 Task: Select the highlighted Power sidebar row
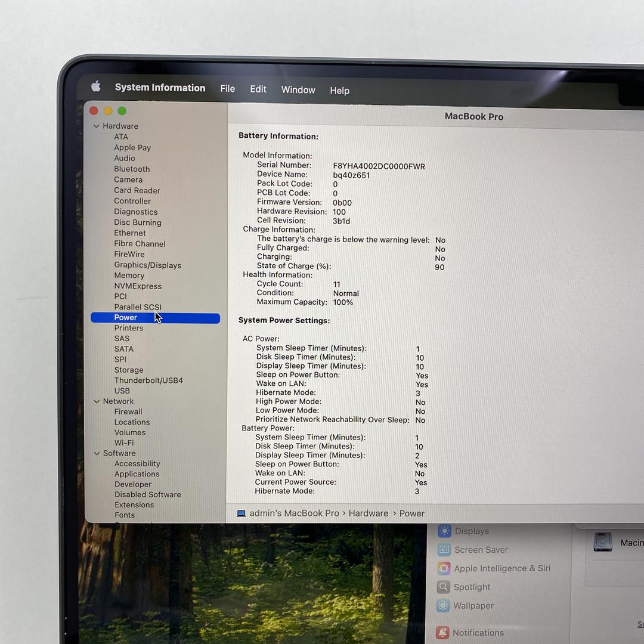tap(155, 317)
